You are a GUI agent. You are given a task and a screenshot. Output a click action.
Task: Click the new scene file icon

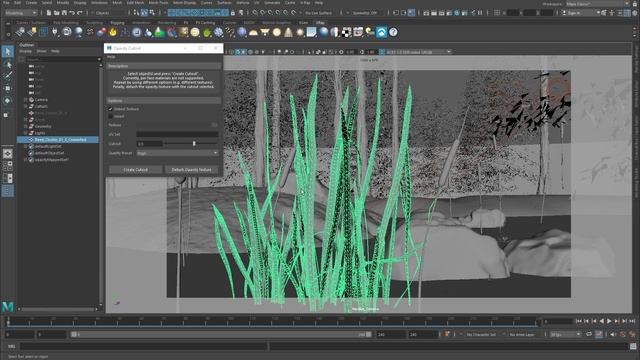coord(49,13)
